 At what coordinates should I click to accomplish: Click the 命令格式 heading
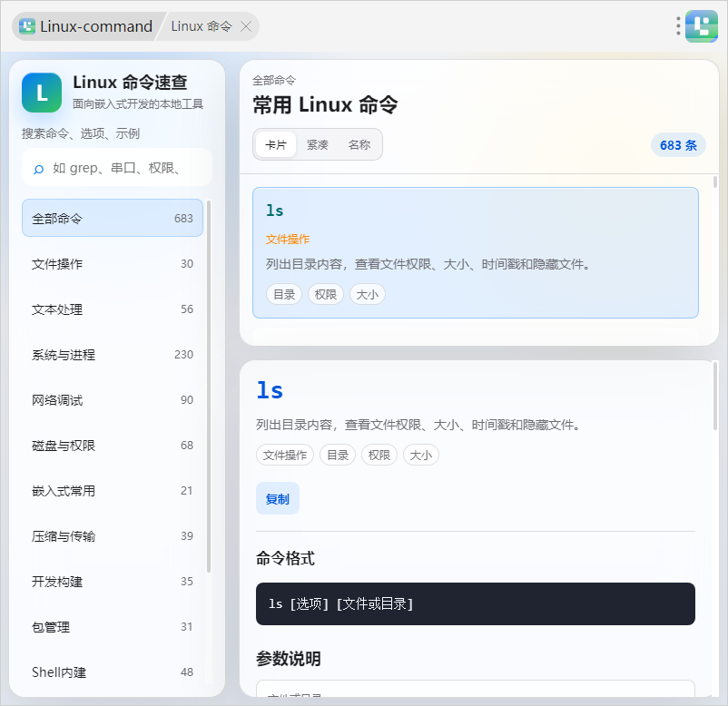click(x=285, y=558)
